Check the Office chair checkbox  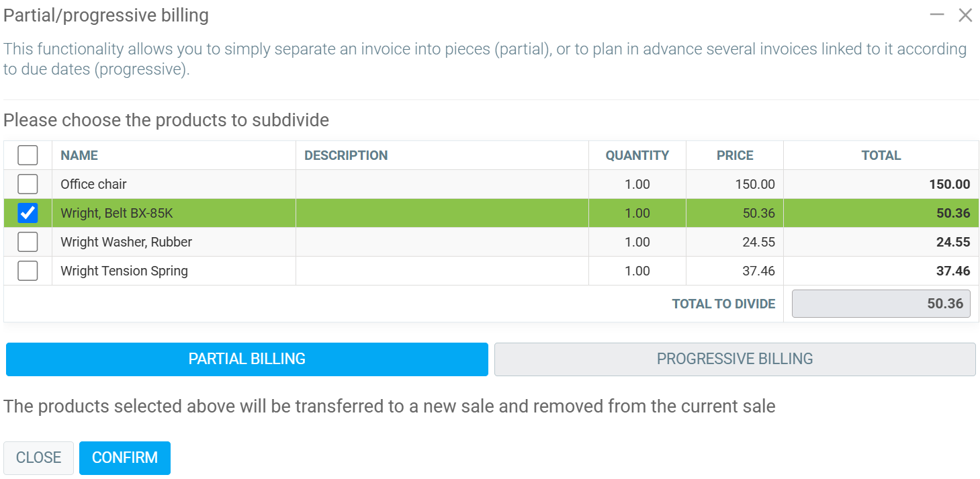(28, 184)
